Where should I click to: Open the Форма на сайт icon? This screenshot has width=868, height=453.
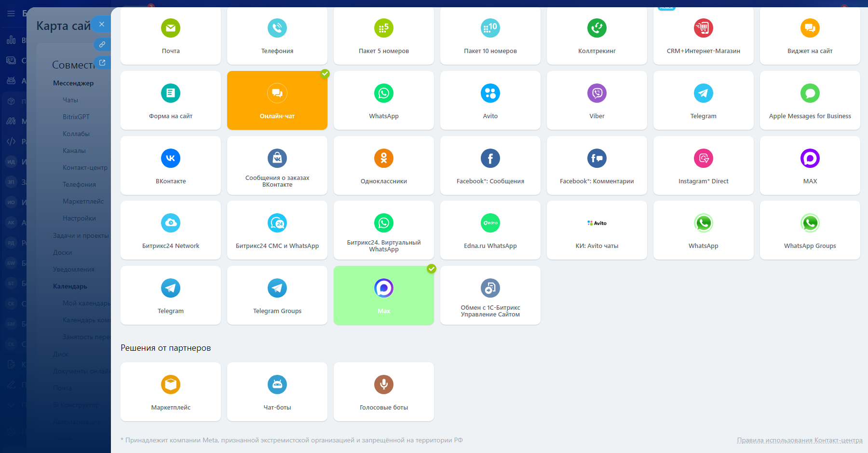click(171, 93)
